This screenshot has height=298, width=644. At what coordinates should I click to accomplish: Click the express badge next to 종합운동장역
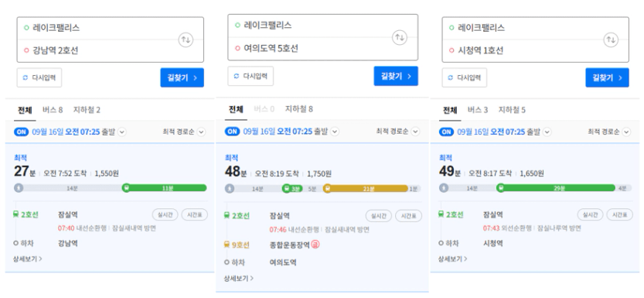pos(315,245)
